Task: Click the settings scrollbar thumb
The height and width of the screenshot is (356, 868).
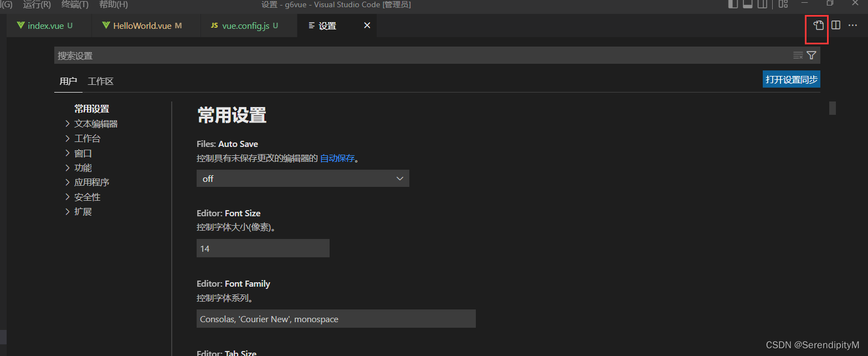Action: (x=832, y=108)
